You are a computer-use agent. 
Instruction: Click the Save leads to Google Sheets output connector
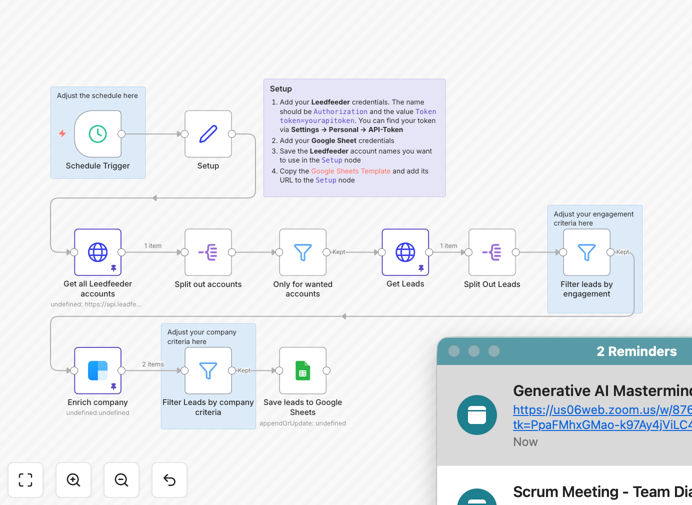tap(327, 370)
